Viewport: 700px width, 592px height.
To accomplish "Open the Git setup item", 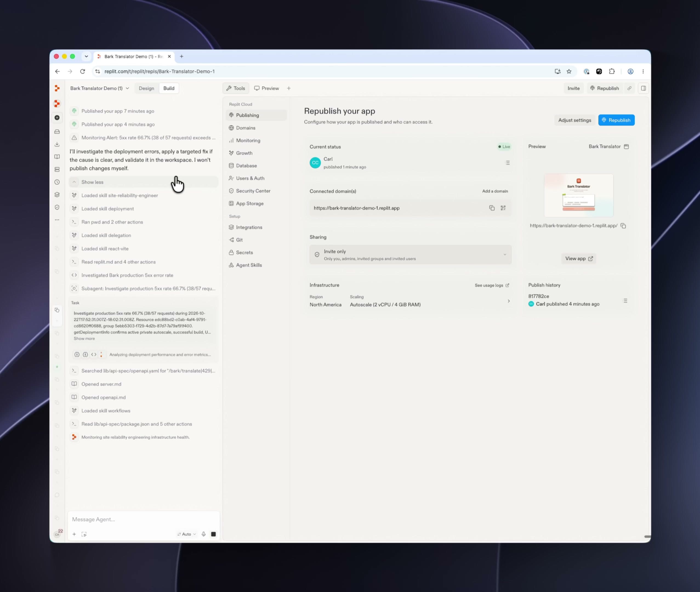I will (256, 240).
